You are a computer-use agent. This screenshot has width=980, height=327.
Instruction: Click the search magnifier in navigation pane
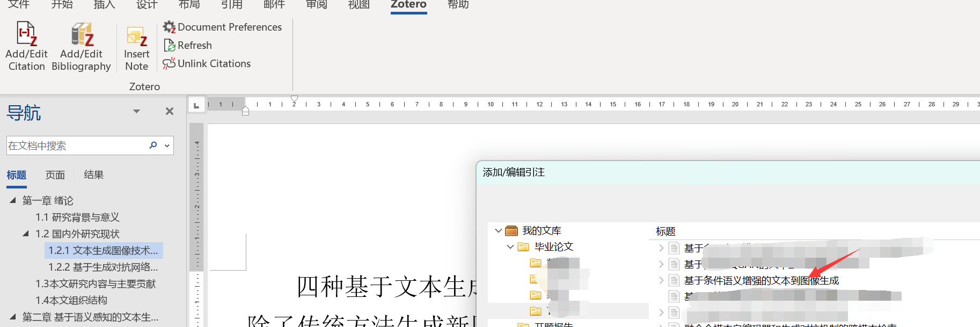153,145
